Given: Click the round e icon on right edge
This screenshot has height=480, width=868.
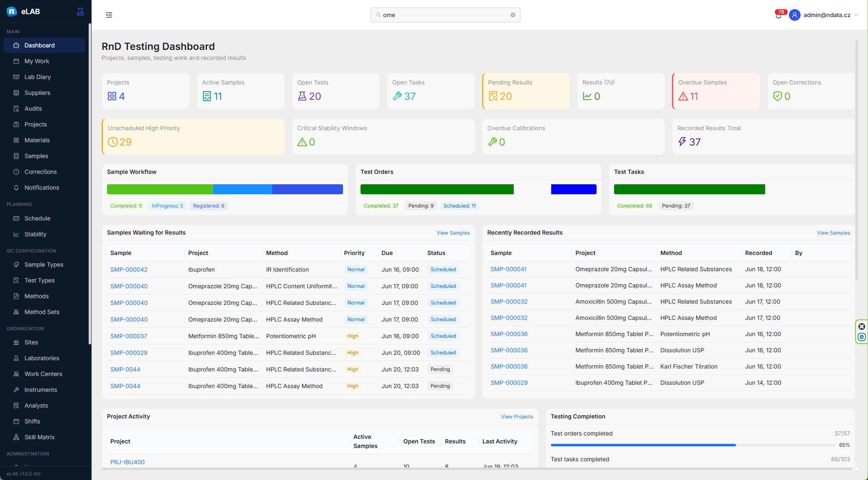Looking at the screenshot, I should click(x=862, y=337).
